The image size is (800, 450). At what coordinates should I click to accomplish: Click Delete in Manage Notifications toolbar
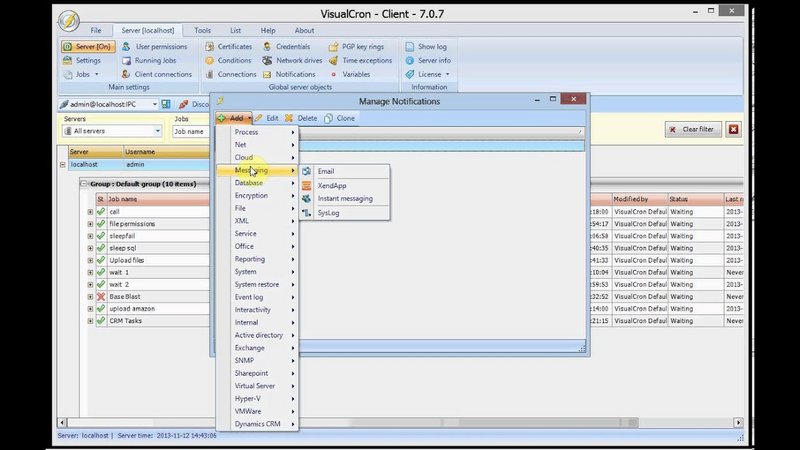click(301, 118)
